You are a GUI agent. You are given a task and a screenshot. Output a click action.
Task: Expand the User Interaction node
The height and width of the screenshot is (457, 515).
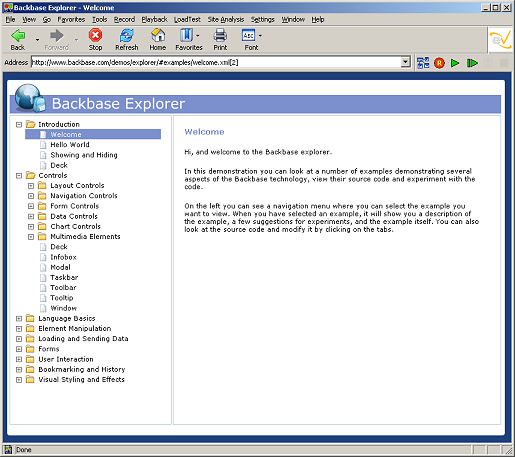point(19,360)
